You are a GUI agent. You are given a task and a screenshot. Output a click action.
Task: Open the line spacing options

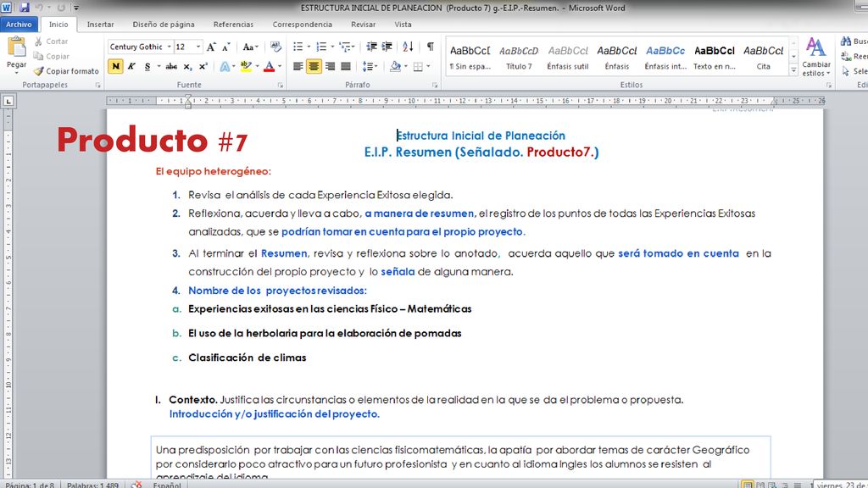pos(368,66)
